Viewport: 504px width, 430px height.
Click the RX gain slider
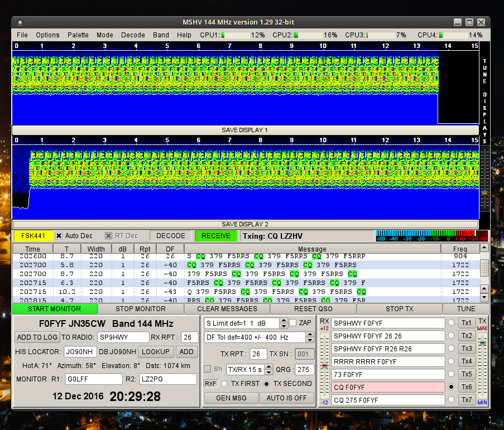tap(324, 363)
